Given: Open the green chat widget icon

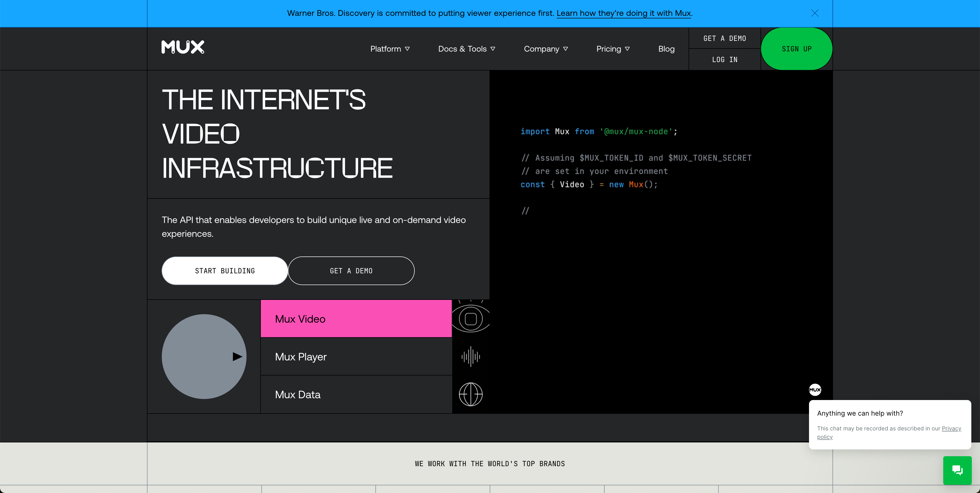Looking at the screenshot, I should point(957,470).
